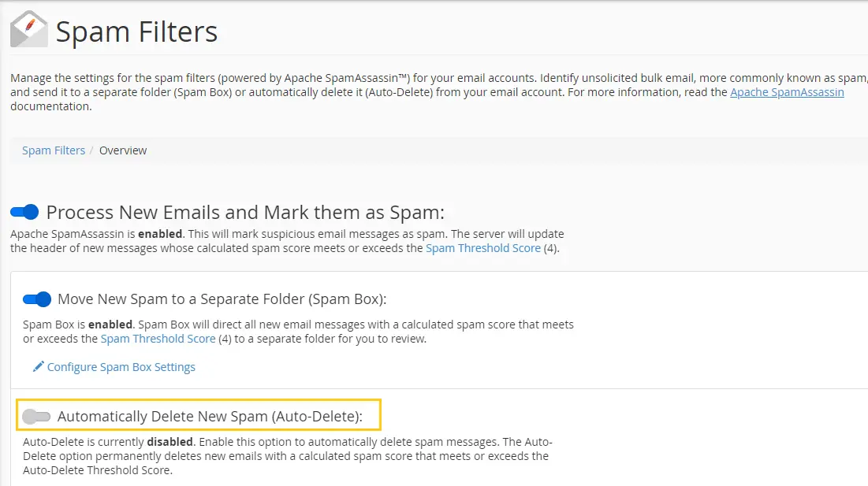Go to Spam Filters in the breadcrumb
This screenshot has width=868, height=486.
click(x=54, y=150)
